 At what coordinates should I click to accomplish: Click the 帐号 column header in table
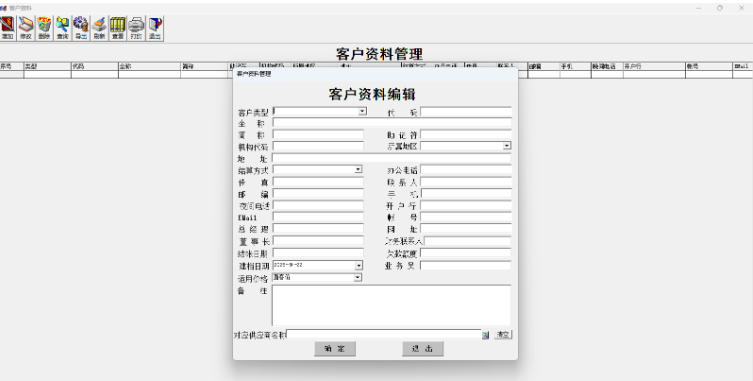click(709, 66)
